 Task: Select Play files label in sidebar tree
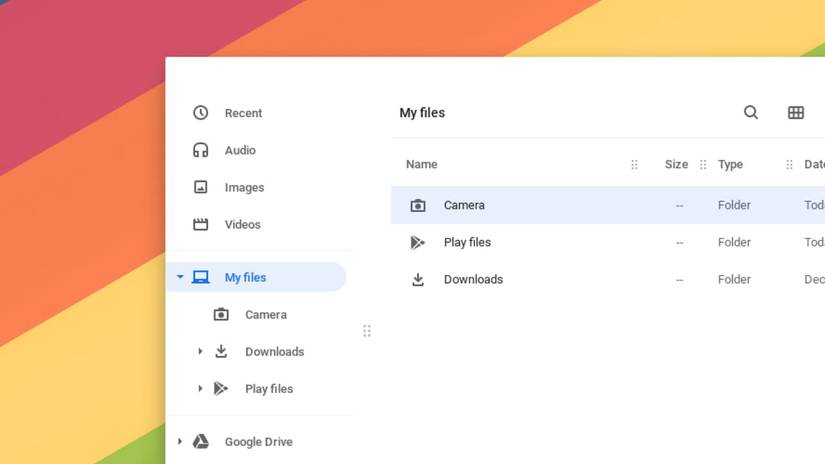pyautogui.click(x=269, y=389)
